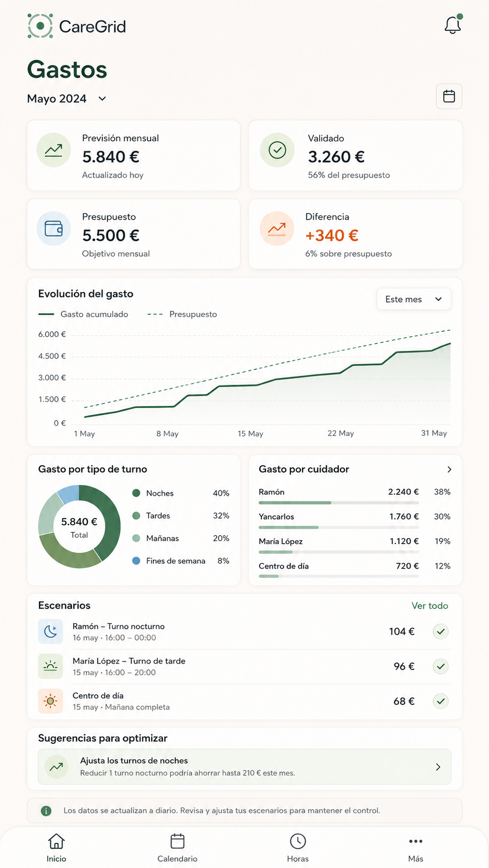489x868 pixels.
Task: Select the Previsión mensual 5.840 € amount
Action: [x=111, y=157]
